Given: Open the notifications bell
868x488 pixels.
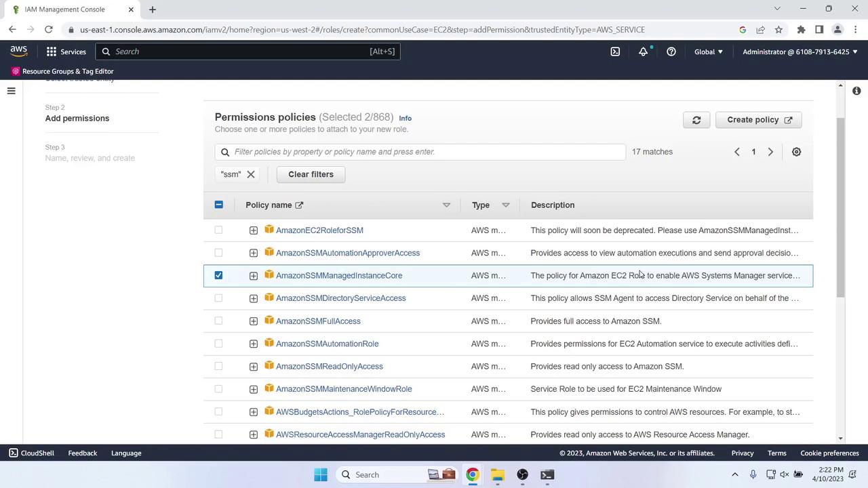Looking at the screenshot, I should coord(643,52).
